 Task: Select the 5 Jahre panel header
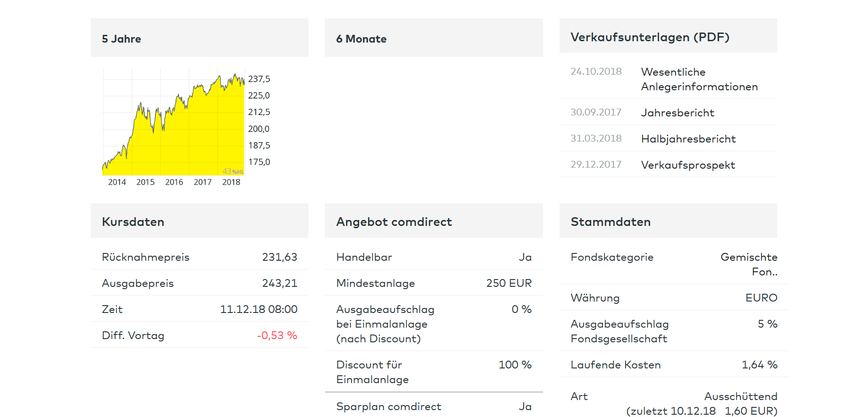click(x=199, y=38)
